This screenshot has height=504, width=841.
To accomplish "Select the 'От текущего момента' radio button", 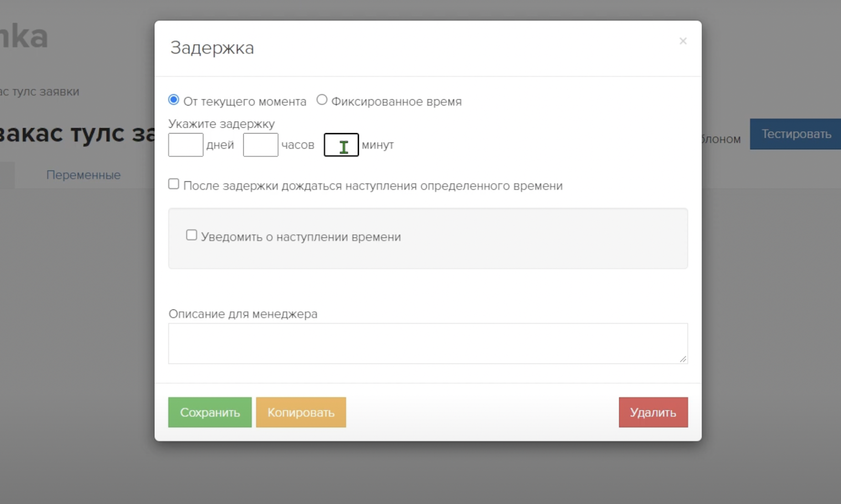I will tap(173, 100).
